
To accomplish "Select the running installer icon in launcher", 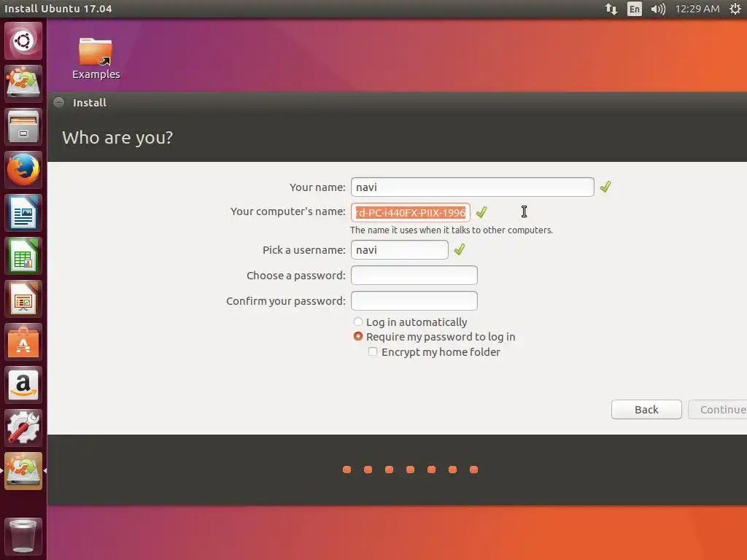I will [x=23, y=471].
